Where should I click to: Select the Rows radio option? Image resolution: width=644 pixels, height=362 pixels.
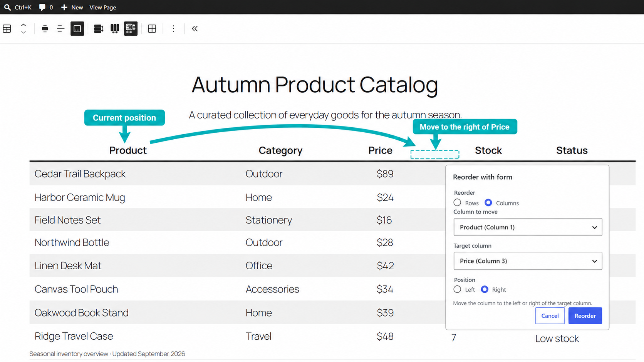[457, 202]
